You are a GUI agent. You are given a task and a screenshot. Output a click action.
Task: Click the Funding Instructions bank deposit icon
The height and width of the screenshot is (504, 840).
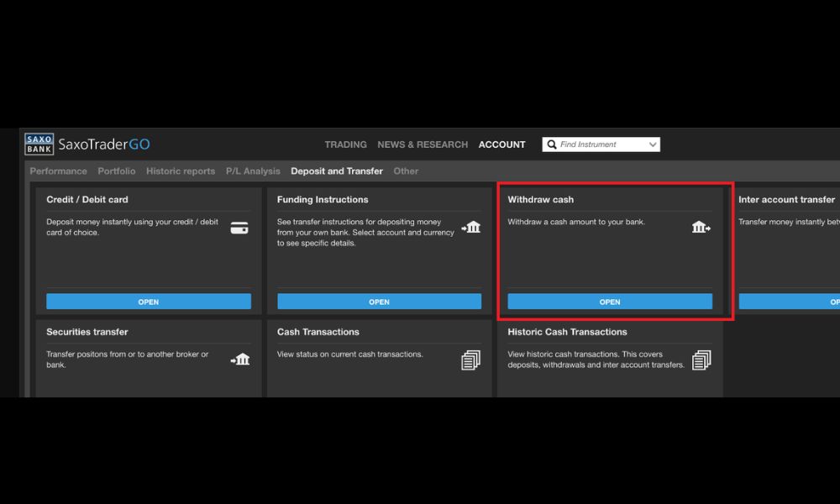pos(470,228)
